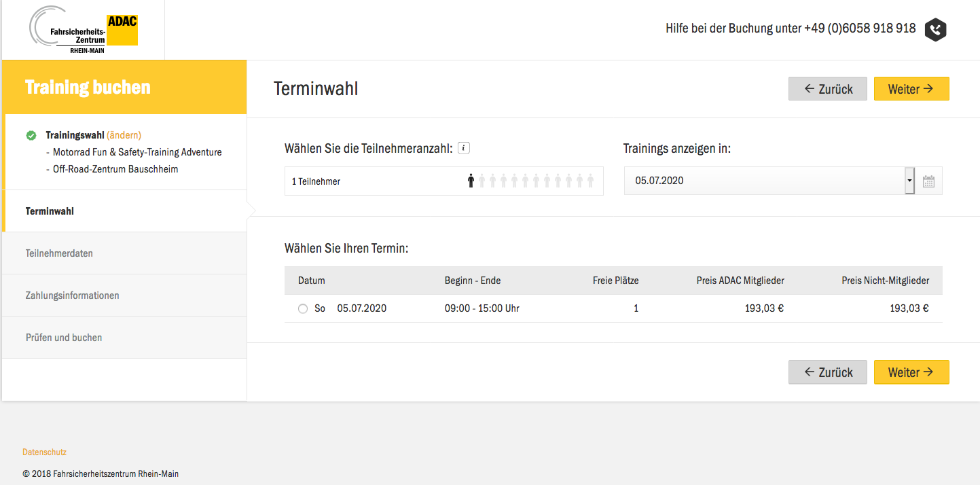
Task: Select the Terminwahl step in sidebar
Action: tap(50, 211)
